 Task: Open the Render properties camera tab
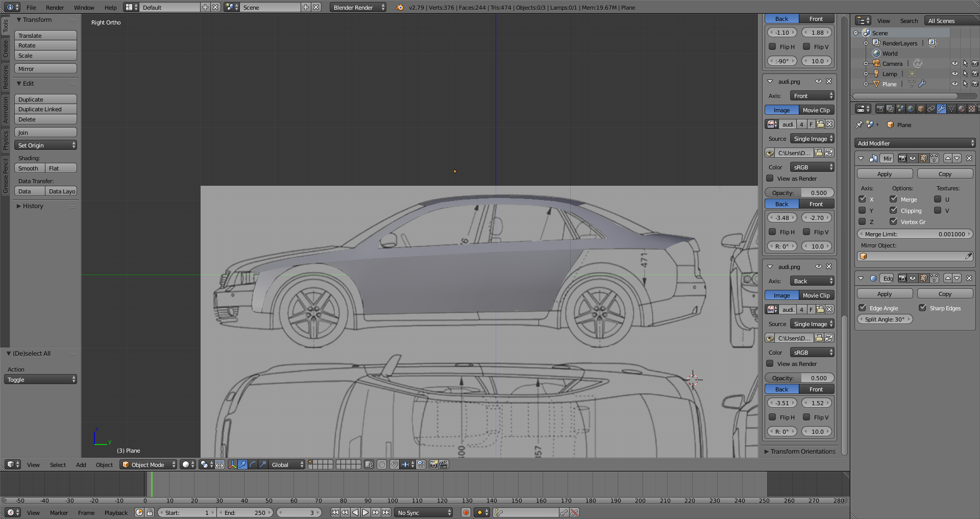pos(880,109)
